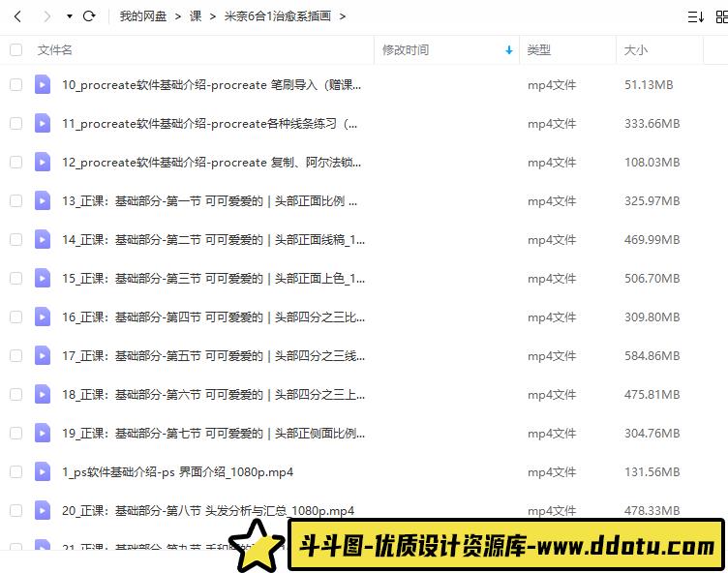Check the box for file 14_正课
The image size is (728, 573).
[x=15, y=240]
